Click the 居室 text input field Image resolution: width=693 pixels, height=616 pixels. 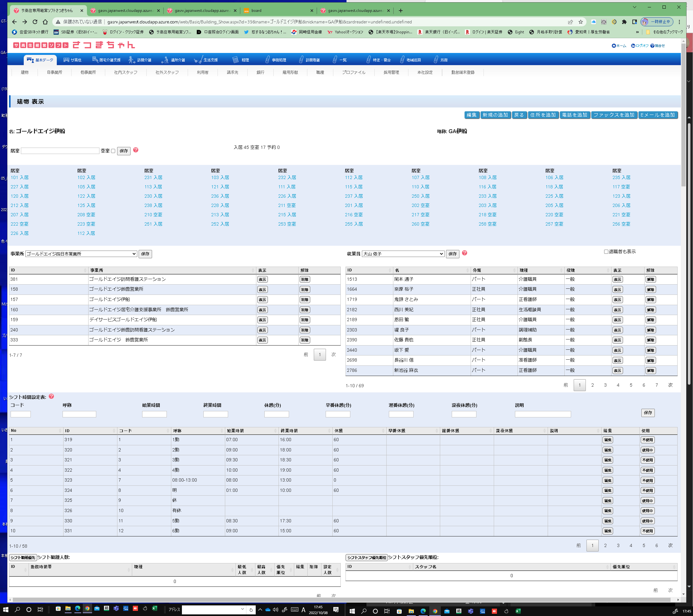pyautogui.click(x=60, y=151)
